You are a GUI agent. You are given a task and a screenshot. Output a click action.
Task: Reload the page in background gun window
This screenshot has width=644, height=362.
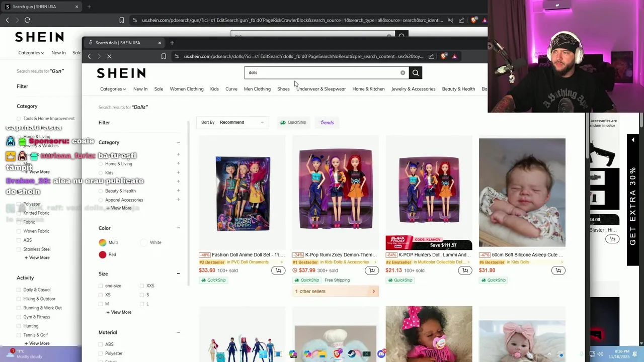pyautogui.click(x=27, y=20)
